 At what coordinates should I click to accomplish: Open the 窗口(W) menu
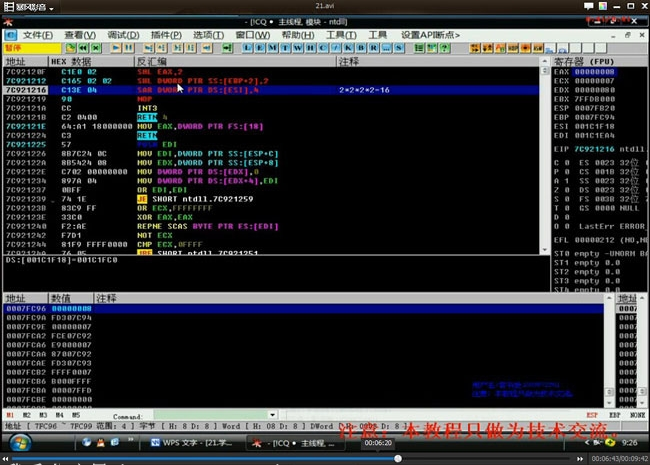coord(252,35)
